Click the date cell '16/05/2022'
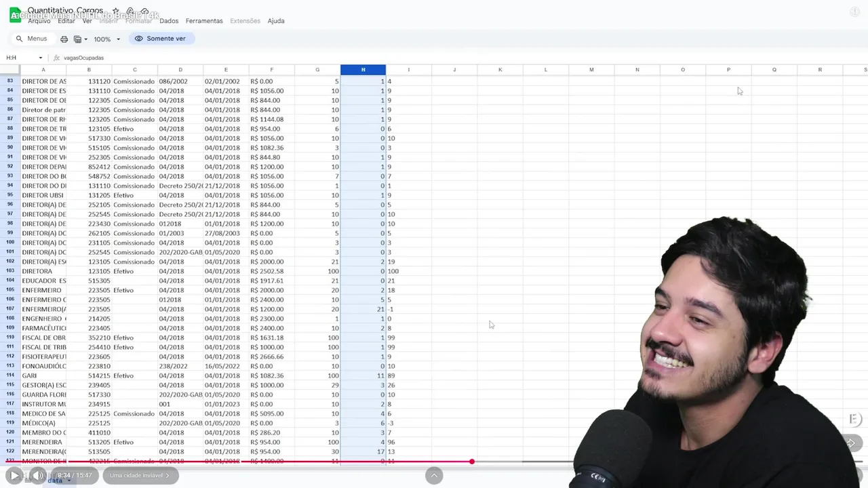Image resolution: width=868 pixels, height=488 pixels. [x=226, y=366]
